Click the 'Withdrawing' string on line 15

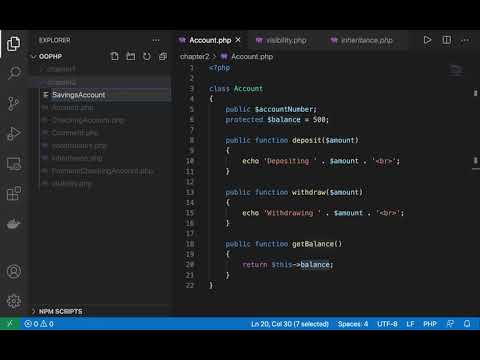pyautogui.click(x=293, y=213)
